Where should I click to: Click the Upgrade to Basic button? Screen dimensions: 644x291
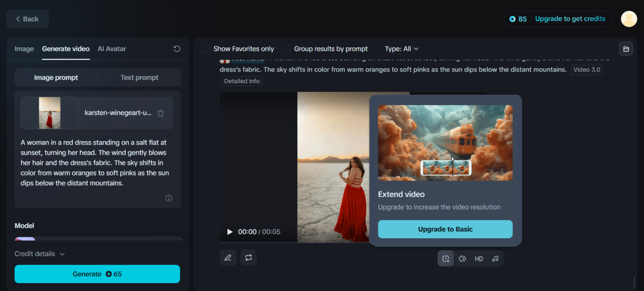445,229
